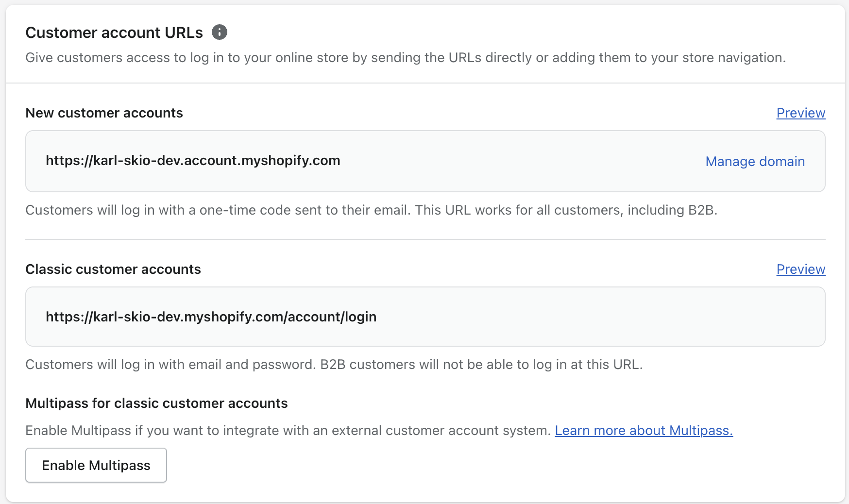This screenshot has height=504, width=849.
Task: Click the one-time code description text
Action: pyautogui.click(x=372, y=210)
